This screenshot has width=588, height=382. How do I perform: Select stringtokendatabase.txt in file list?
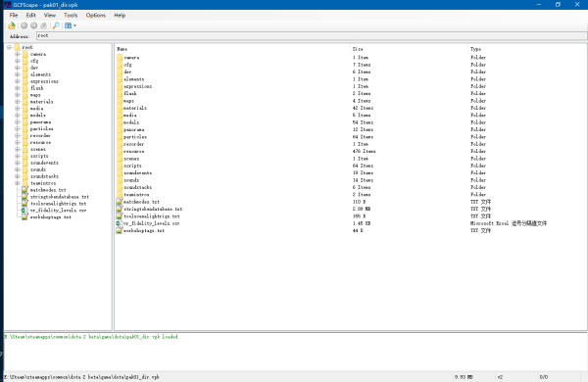153,209
